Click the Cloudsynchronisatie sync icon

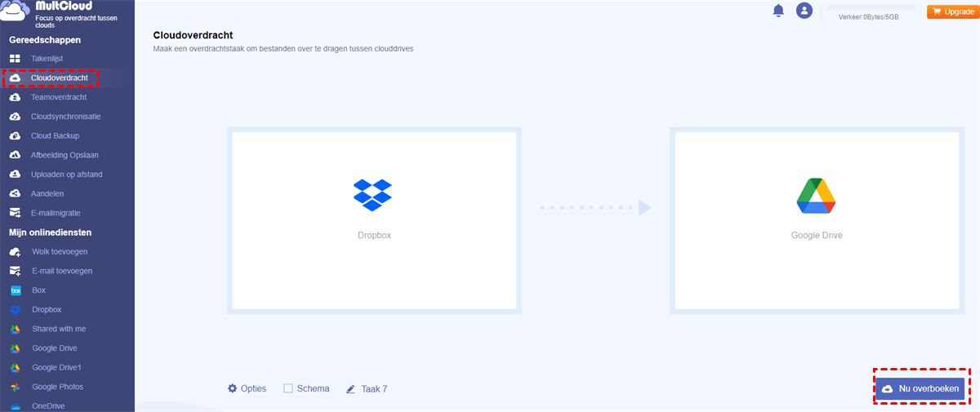[x=15, y=117]
